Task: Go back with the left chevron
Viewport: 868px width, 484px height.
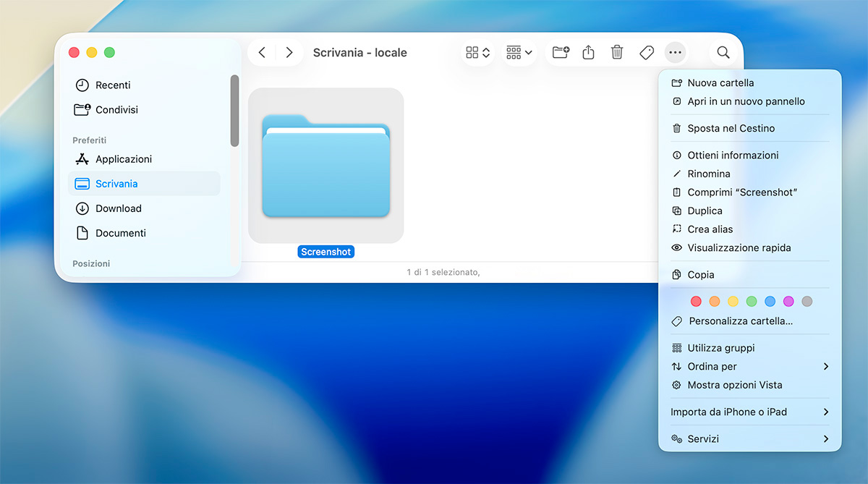Action: 262,52
